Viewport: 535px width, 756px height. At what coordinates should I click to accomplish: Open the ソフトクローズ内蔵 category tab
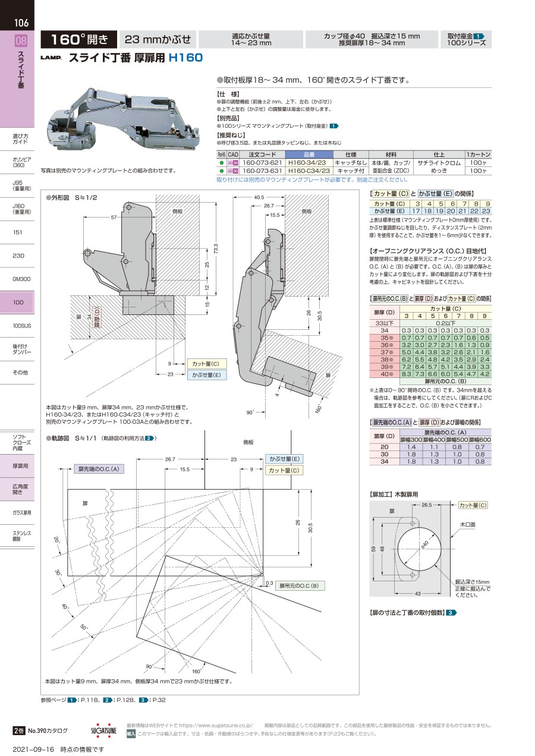[20, 442]
